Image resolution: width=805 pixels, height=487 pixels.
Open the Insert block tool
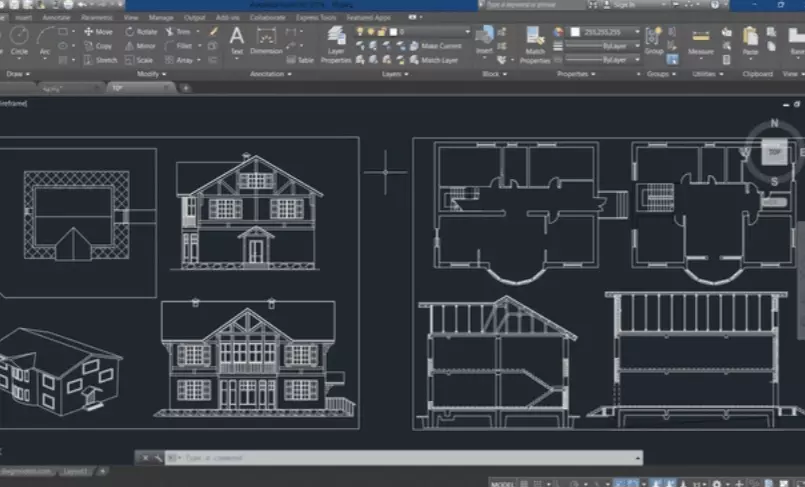484,41
